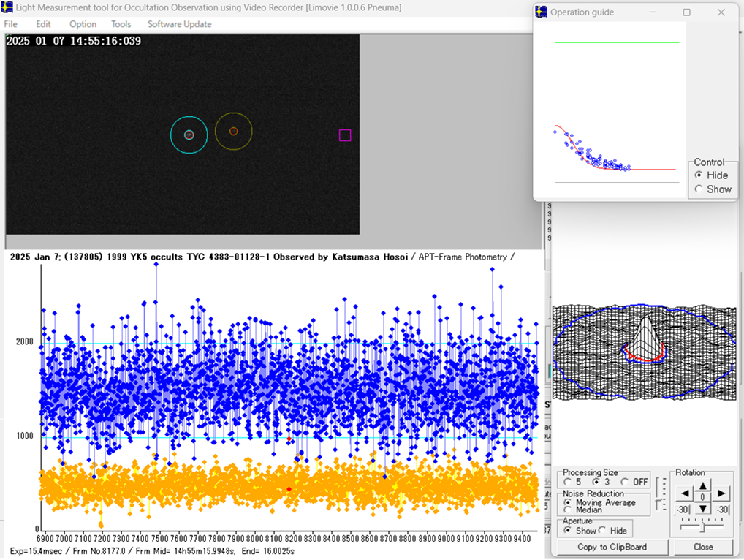Click the magenta square marker in video
This screenshot has width=744, height=560.
345,135
